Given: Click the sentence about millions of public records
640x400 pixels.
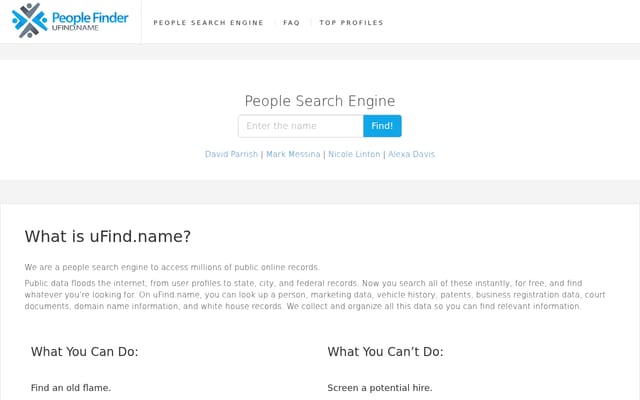Looking at the screenshot, I should tap(172, 267).
